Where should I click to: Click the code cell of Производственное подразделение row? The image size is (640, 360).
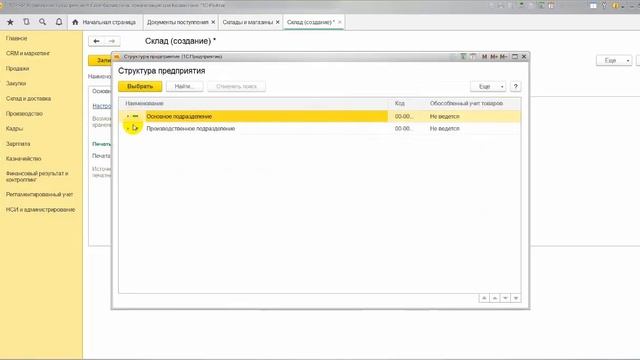coord(403,129)
